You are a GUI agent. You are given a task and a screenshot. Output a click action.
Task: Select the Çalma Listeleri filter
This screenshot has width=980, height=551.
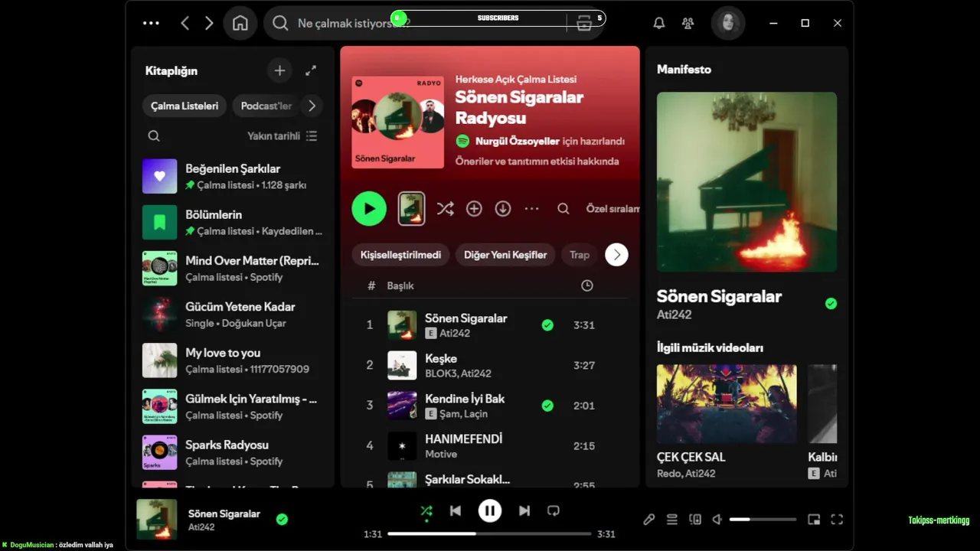pyautogui.click(x=185, y=106)
